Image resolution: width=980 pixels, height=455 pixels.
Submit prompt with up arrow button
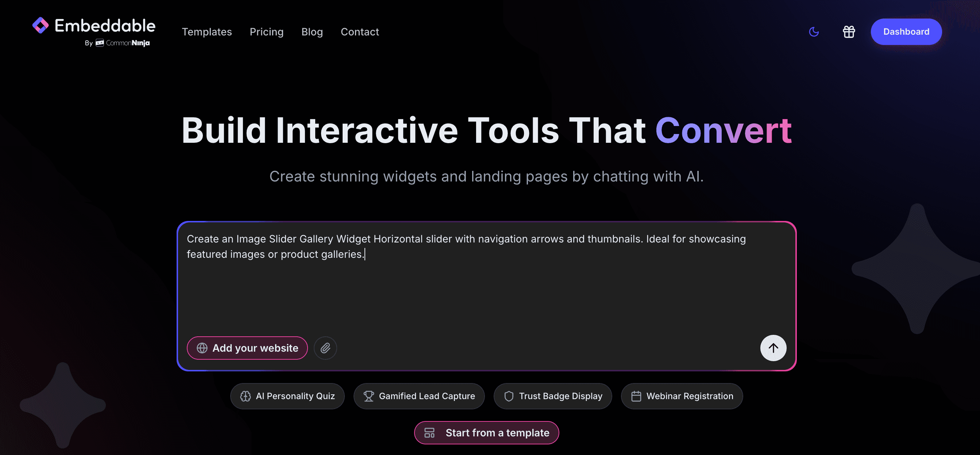(773, 348)
